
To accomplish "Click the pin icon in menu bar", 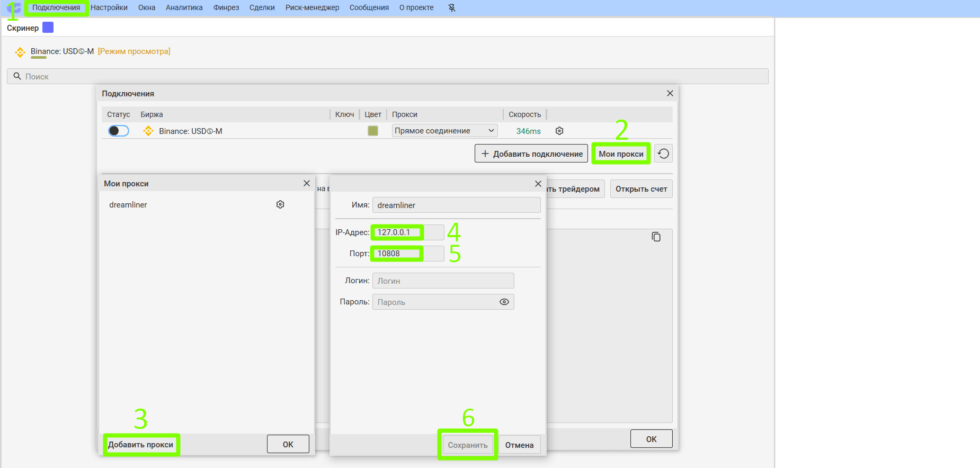I will (451, 8).
